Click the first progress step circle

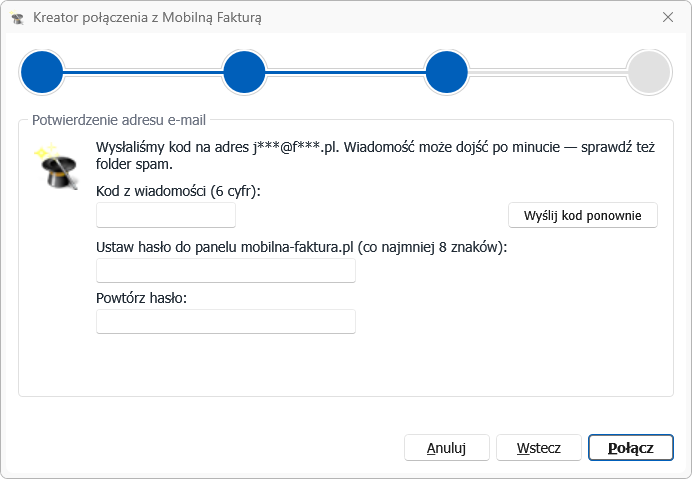42,72
